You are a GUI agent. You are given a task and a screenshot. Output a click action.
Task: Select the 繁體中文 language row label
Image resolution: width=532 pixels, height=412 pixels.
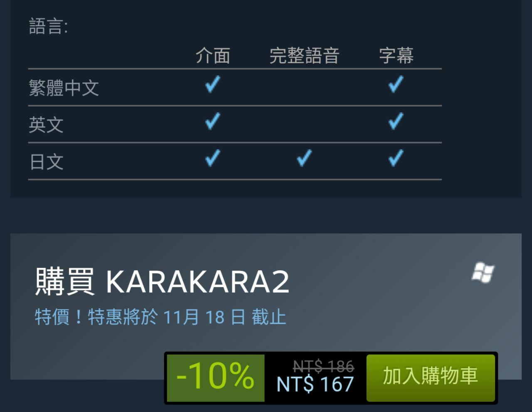(x=64, y=88)
